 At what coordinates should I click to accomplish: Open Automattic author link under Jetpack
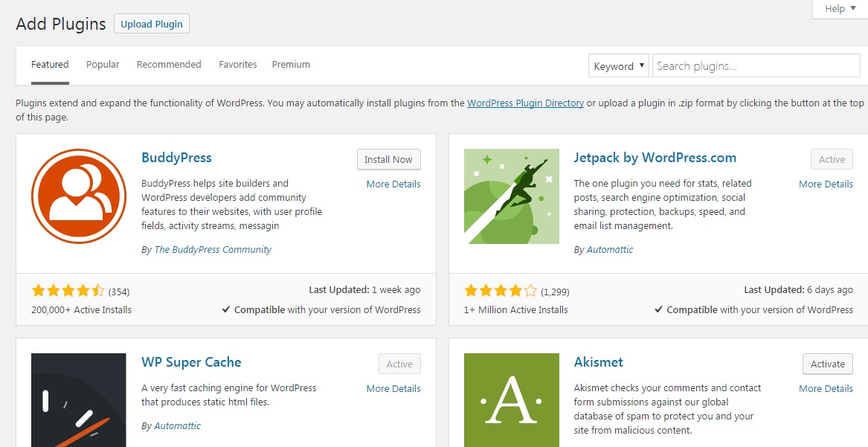point(610,249)
